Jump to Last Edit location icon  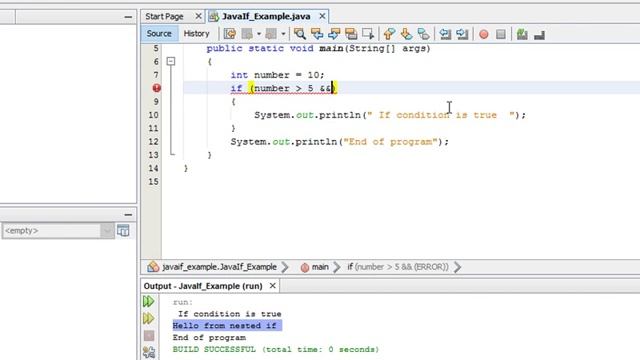coord(230,34)
